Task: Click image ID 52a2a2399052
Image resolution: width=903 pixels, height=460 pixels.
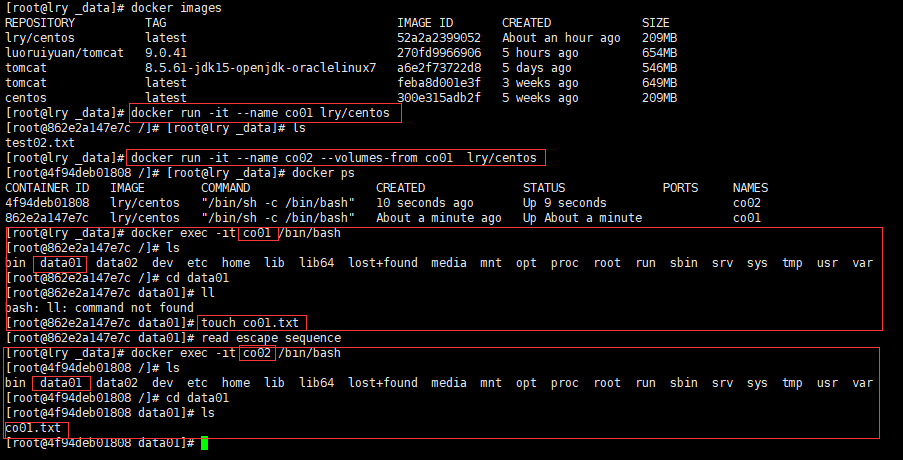Action: 439,38
